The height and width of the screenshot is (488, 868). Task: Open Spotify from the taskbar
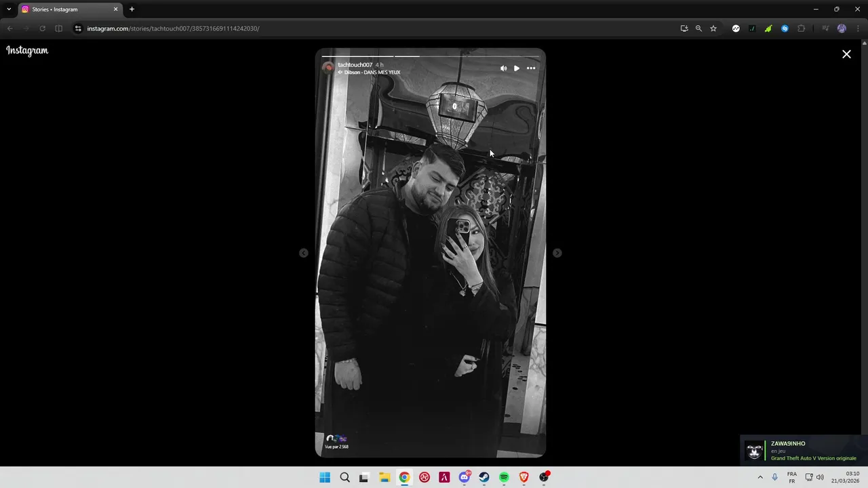pos(504,478)
